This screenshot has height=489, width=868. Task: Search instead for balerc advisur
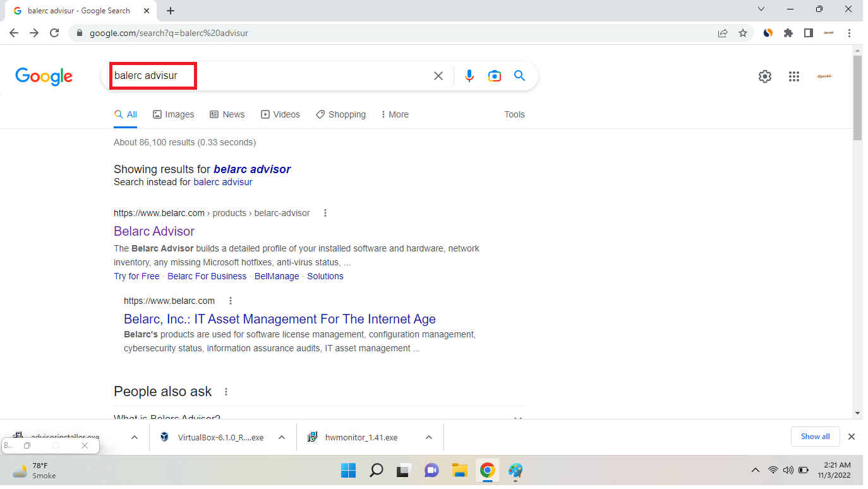[x=223, y=182]
